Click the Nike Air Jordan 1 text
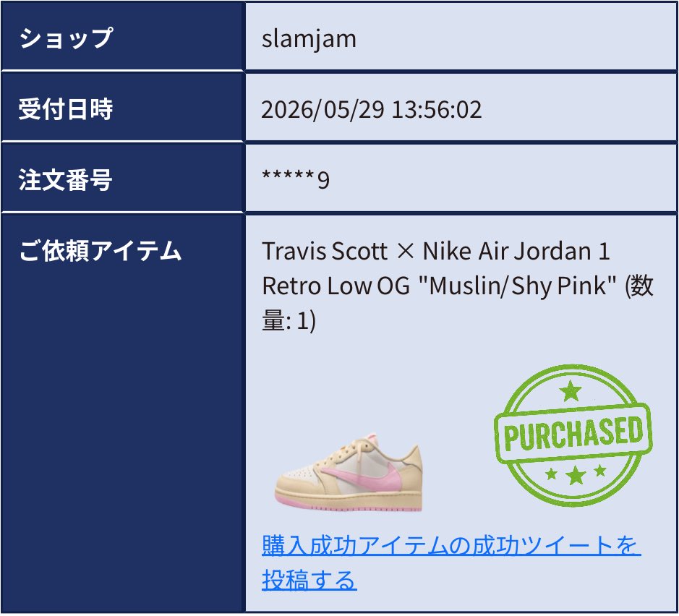 coord(516,251)
